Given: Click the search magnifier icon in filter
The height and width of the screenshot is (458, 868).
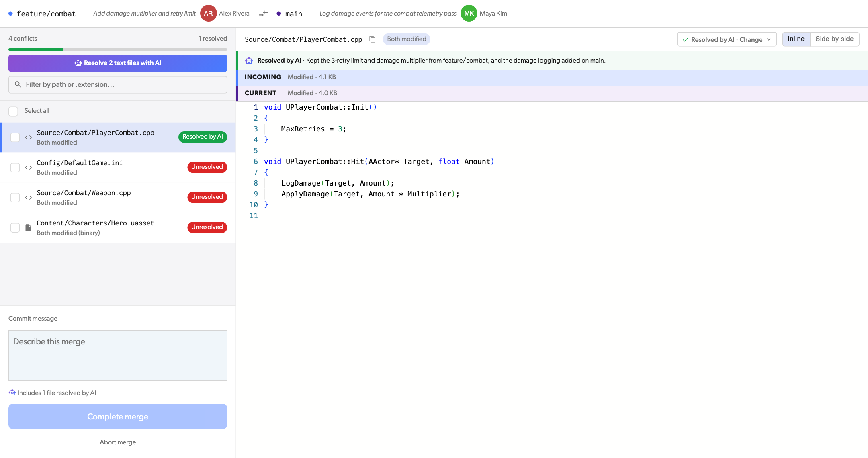Looking at the screenshot, I should 18,84.
